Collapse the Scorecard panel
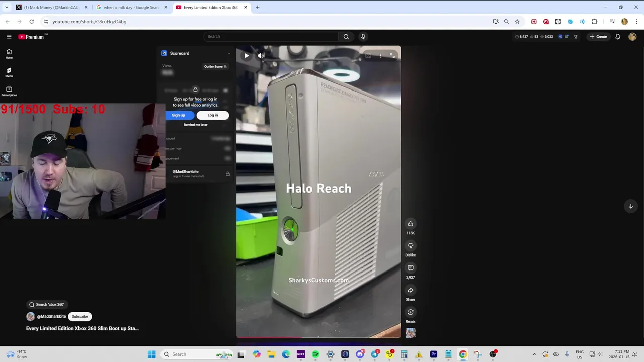This screenshot has width=644, height=362. (x=229, y=53)
